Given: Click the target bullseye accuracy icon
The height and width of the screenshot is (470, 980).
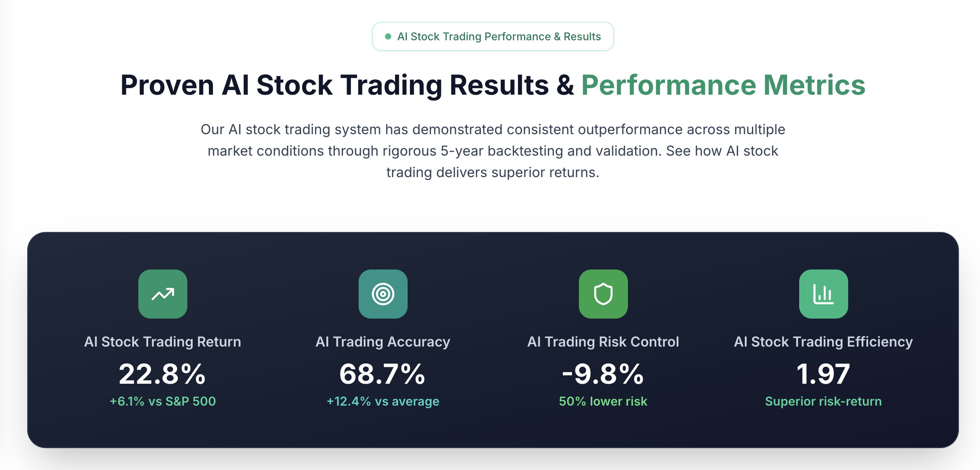Looking at the screenshot, I should [383, 294].
